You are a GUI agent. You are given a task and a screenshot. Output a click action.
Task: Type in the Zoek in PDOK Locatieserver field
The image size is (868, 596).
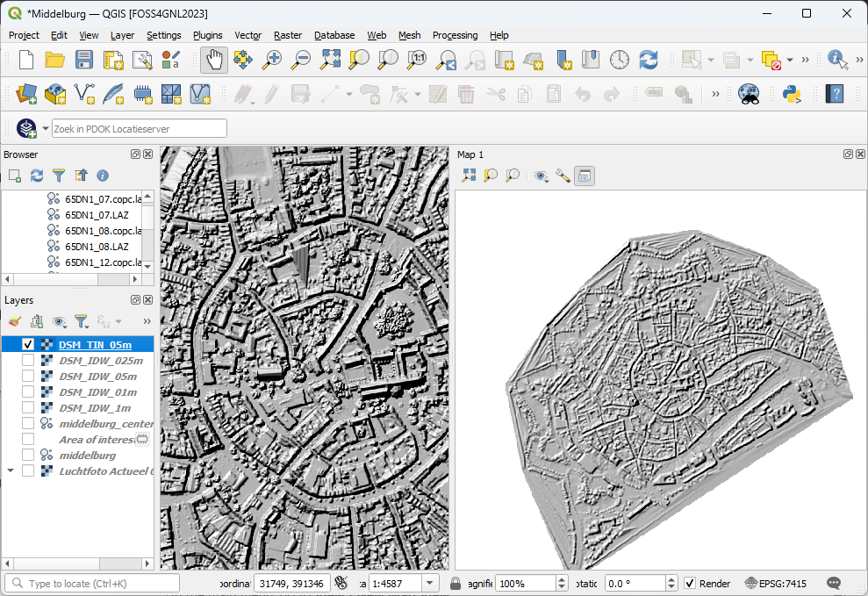[x=139, y=127]
